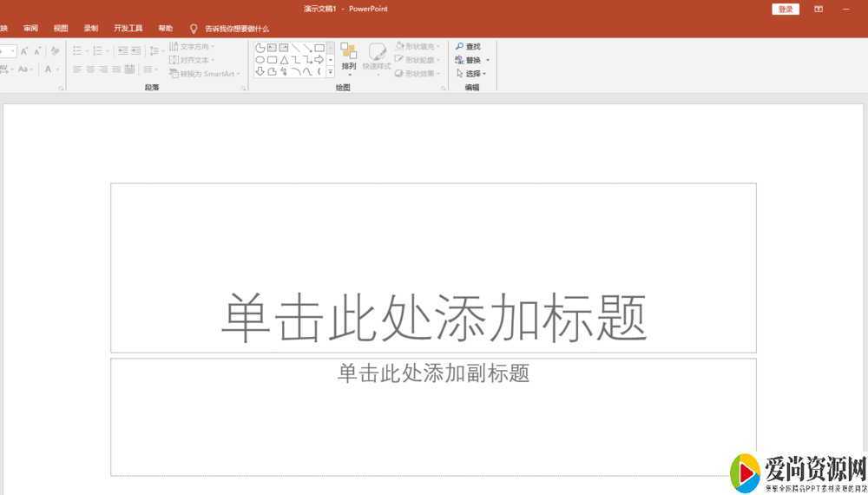The height and width of the screenshot is (495, 868).
Task: Open the Help (帮助) tab
Action: [166, 29]
